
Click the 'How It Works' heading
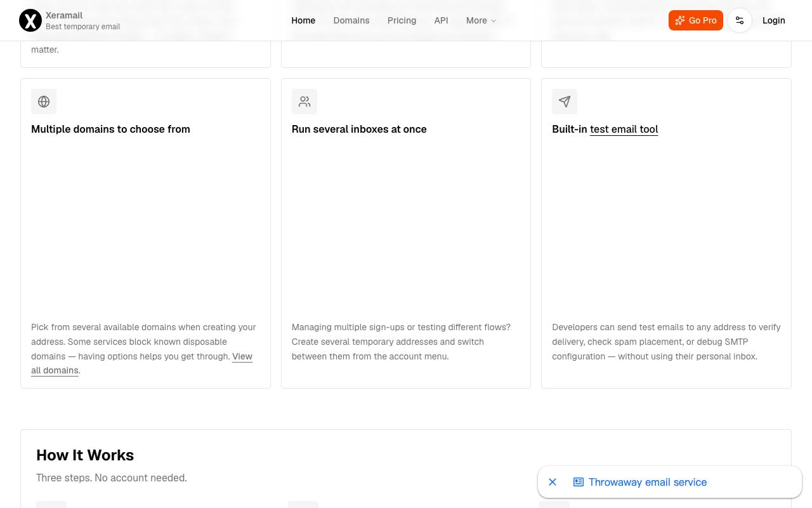pyautogui.click(x=85, y=455)
